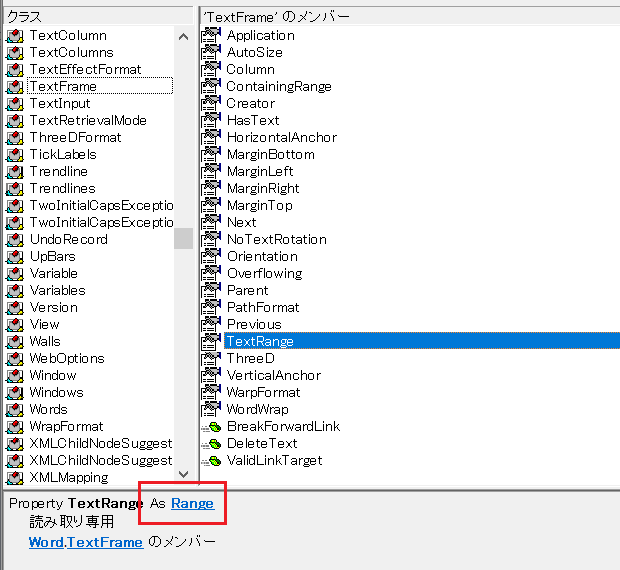
Task: Click the class icon next to XMLMapping
Action: click(x=15, y=478)
